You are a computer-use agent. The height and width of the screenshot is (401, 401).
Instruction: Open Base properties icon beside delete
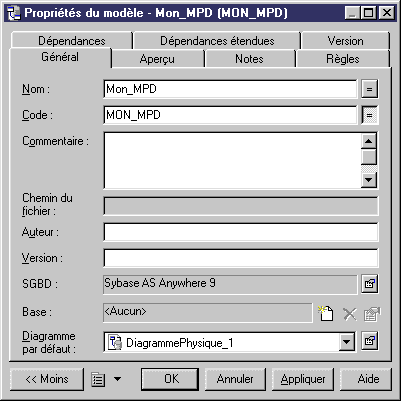(371, 314)
